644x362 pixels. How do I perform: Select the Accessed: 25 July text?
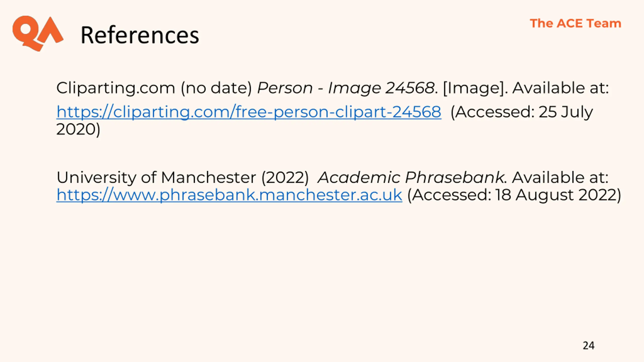[x=522, y=112]
